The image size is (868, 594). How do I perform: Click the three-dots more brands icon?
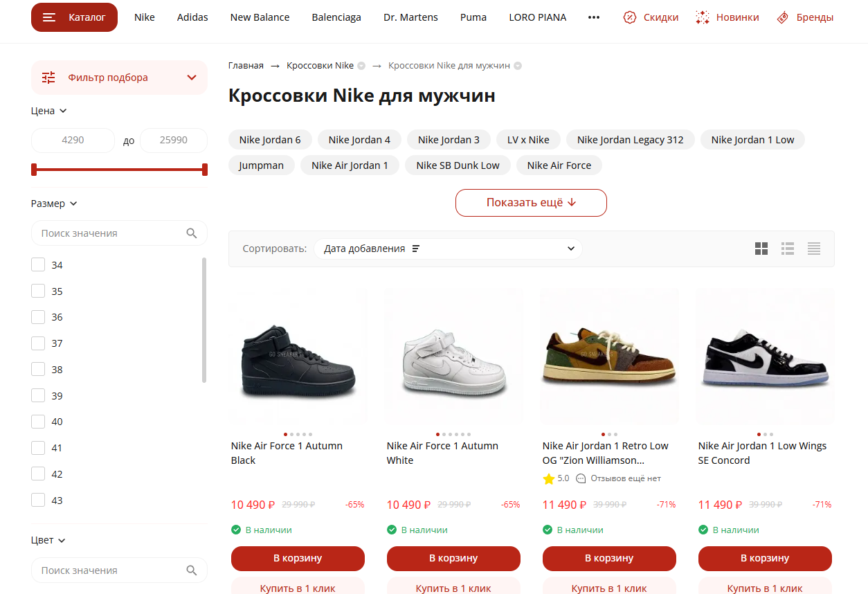pos(594,17)
